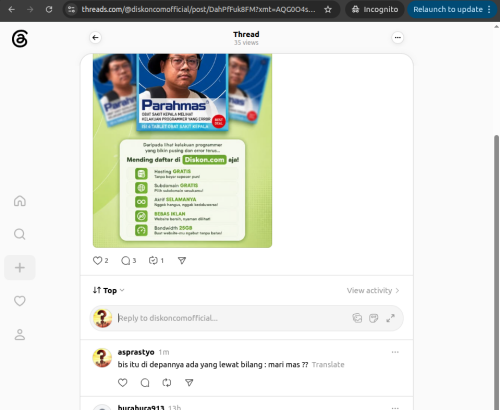
Task: Open burabura913's profile by username
Action: tap(141, 407)
